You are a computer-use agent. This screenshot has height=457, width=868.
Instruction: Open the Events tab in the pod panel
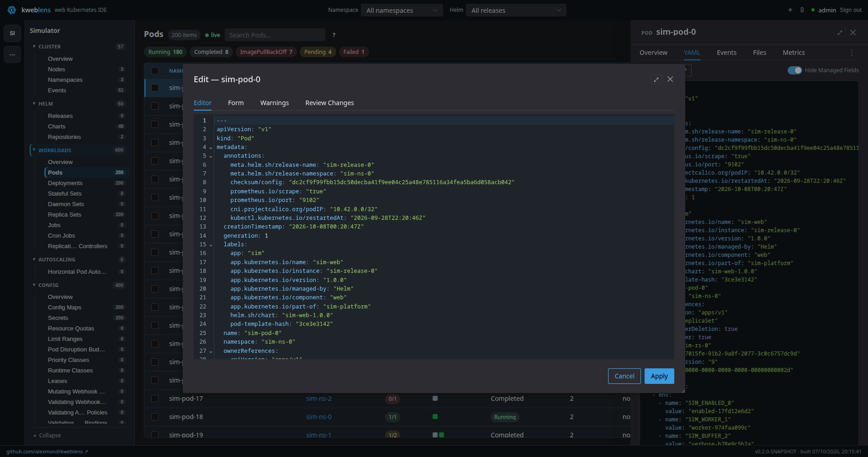(x=726, y=53)
